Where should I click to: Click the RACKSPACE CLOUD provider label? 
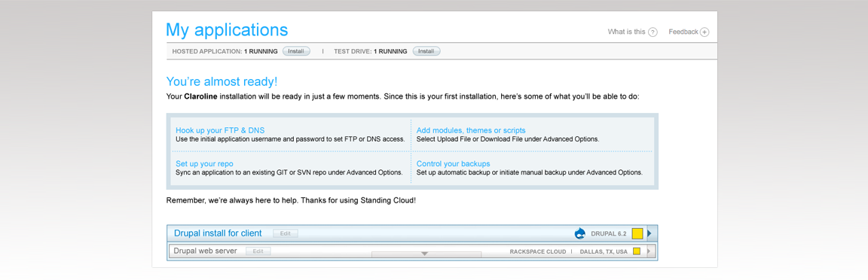pos(538,252)
